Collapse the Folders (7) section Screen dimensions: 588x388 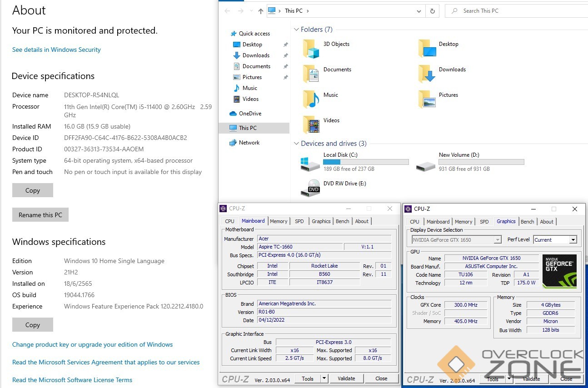[296, 30]
